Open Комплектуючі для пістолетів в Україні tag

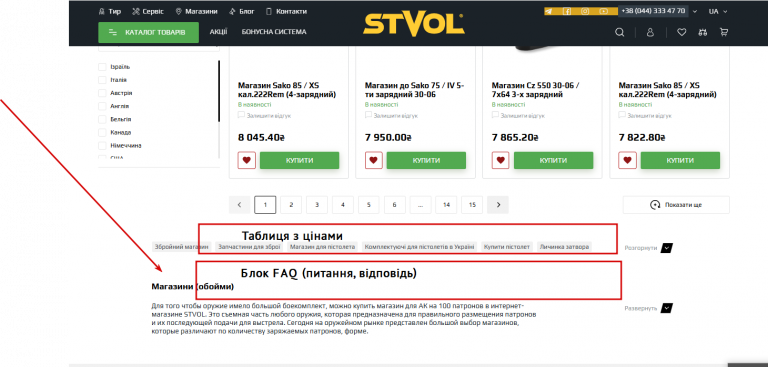point(419,247)
